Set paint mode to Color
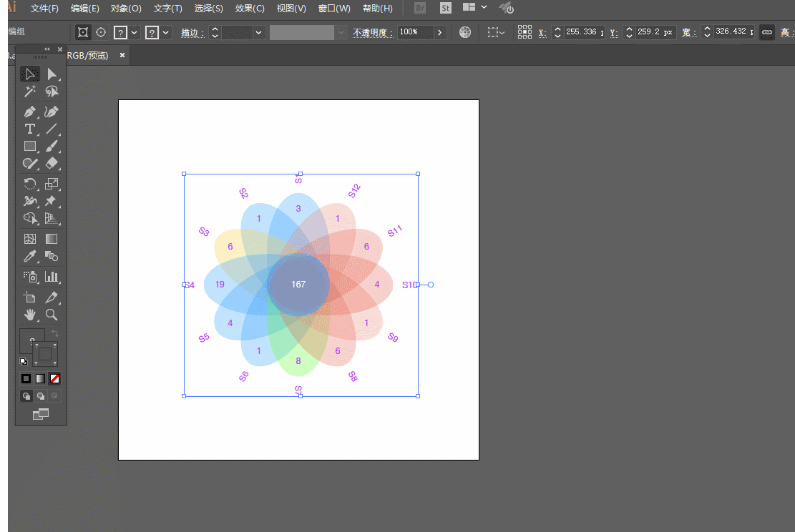The height and width of the screenshot is (532, 795). tap(26, 378)
